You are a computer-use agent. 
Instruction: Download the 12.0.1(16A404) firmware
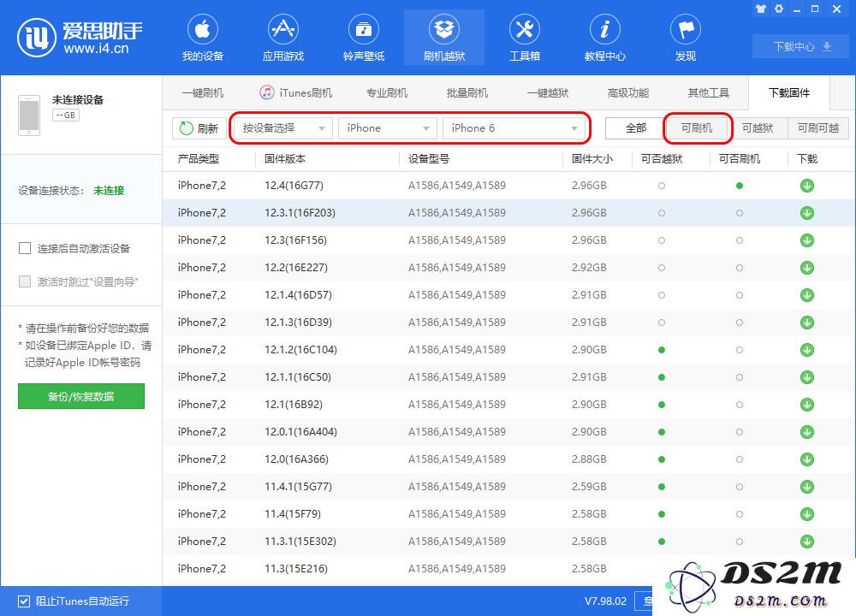807,431
